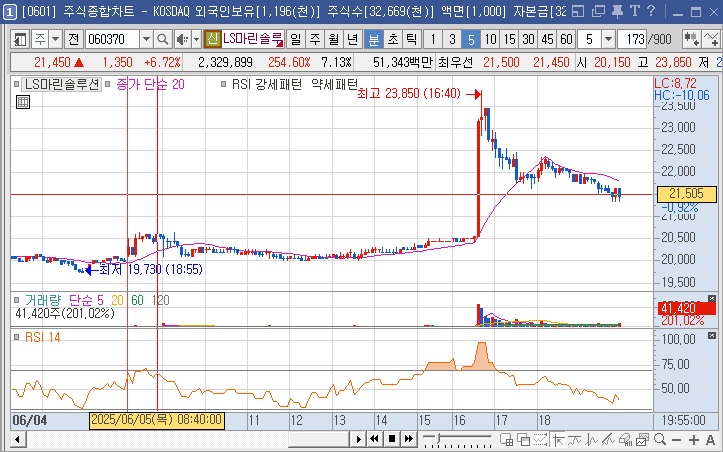Screen dimensions: 723x452
Task: Click the cascade windows icon in title bar
Action: click(x=598, y=11)
